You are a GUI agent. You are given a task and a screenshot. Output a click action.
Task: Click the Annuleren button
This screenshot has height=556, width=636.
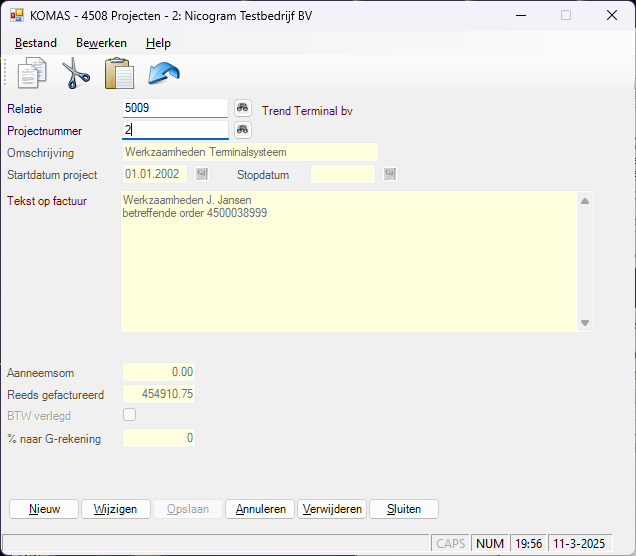pyautogui.click(x=260, y=509)
